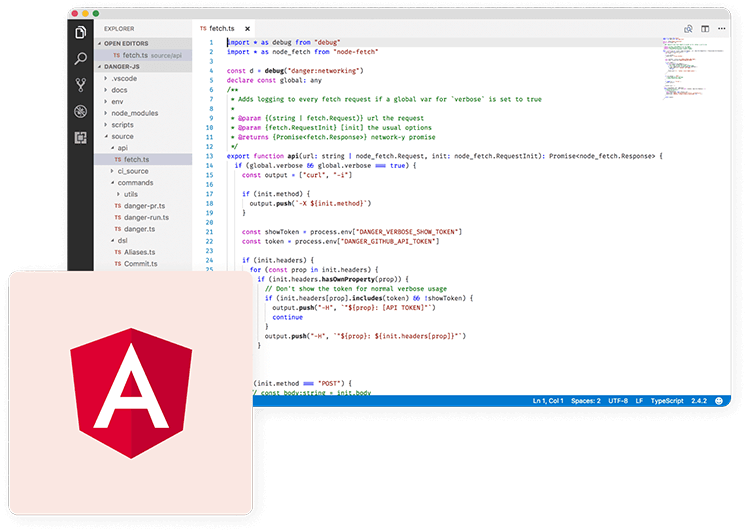Click the TypeScript language mode in the status bar

[x=667, y=401]
